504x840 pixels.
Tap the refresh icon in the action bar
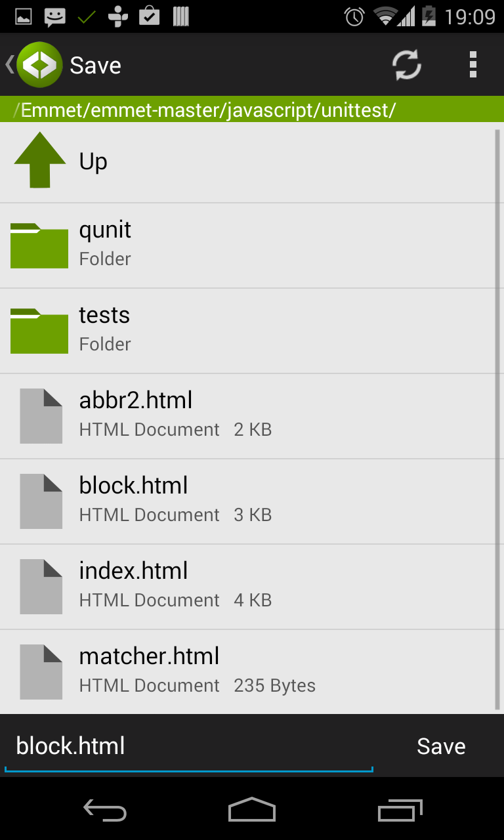click(406, 65)
